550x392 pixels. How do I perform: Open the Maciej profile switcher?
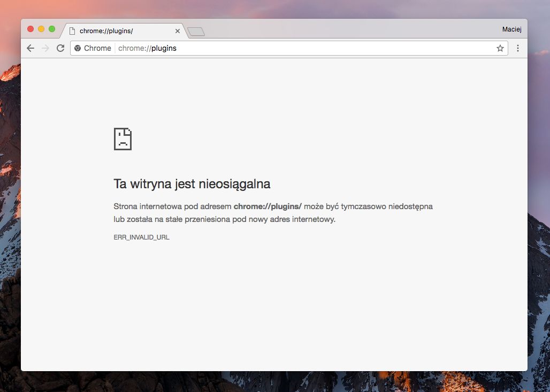click(512, 29)
